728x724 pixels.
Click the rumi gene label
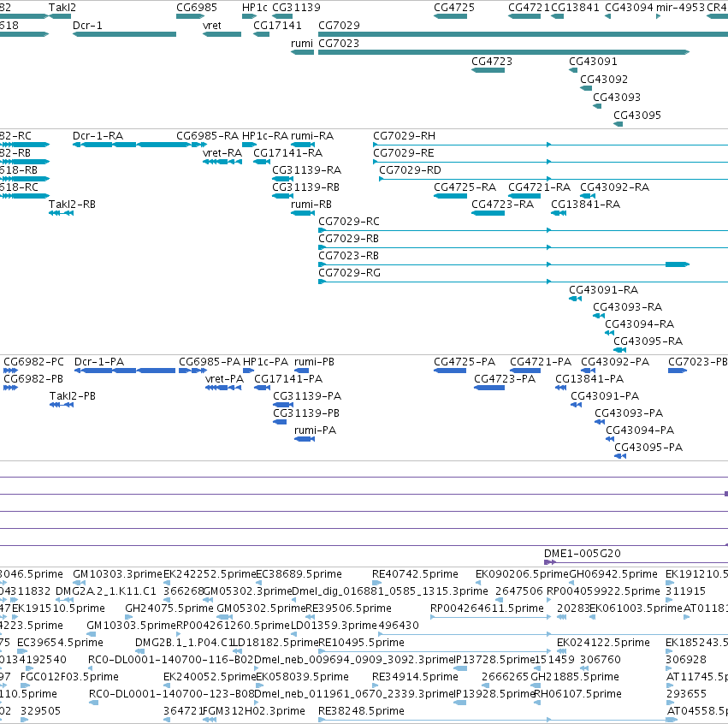point(302,44)
